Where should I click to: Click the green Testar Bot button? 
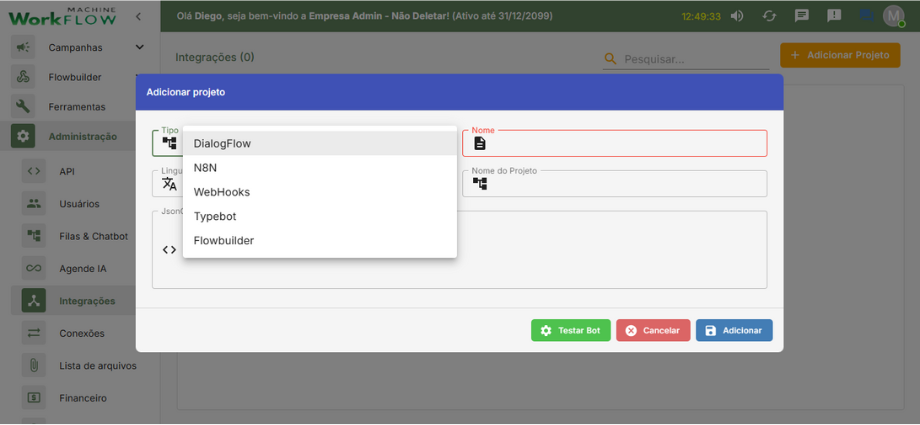(570, 331)
